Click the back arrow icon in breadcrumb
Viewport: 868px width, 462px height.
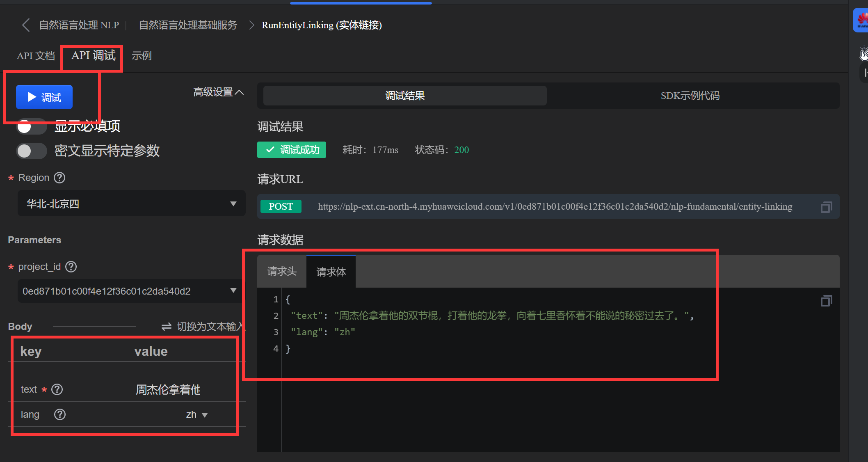tap(26, 25)
